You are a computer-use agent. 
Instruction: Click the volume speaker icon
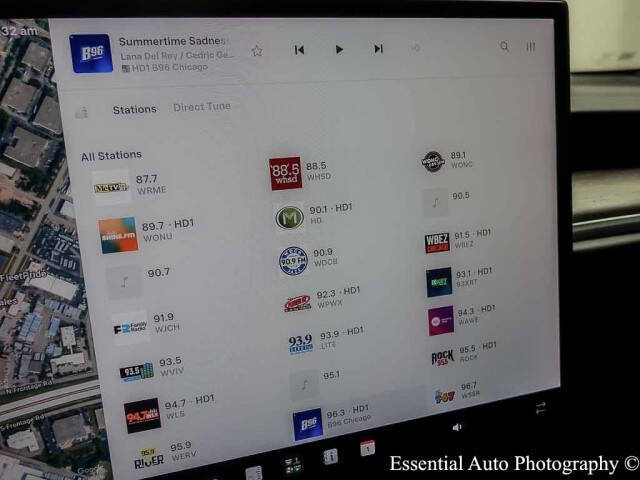point(457,427)
